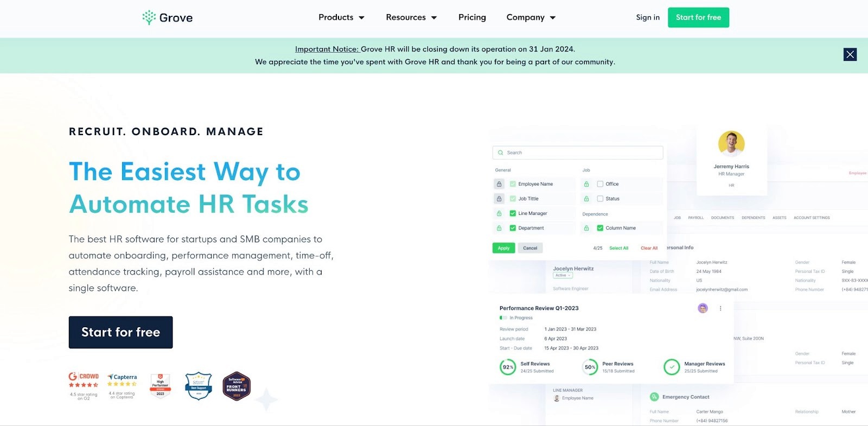This screenshot has width=868, height=426.
Task: Expand the Resources dropdown
Action: 411,17
